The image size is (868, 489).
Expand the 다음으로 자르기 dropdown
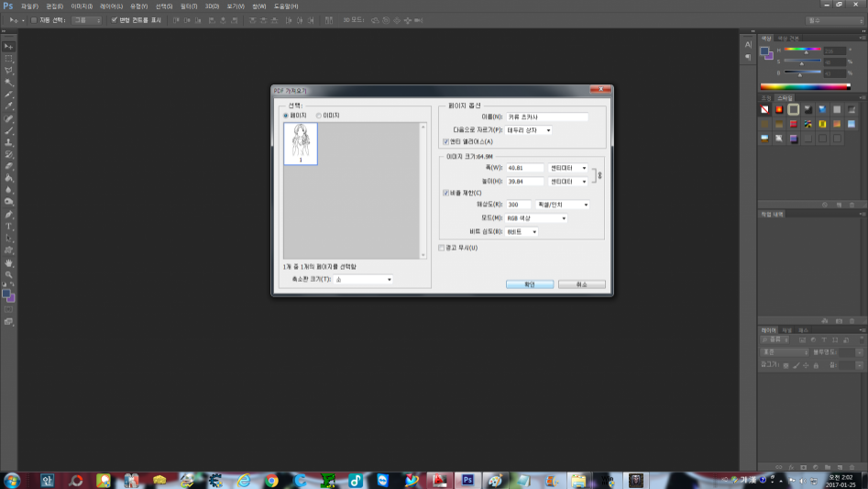pyautogui.click(x=528, y=130)
